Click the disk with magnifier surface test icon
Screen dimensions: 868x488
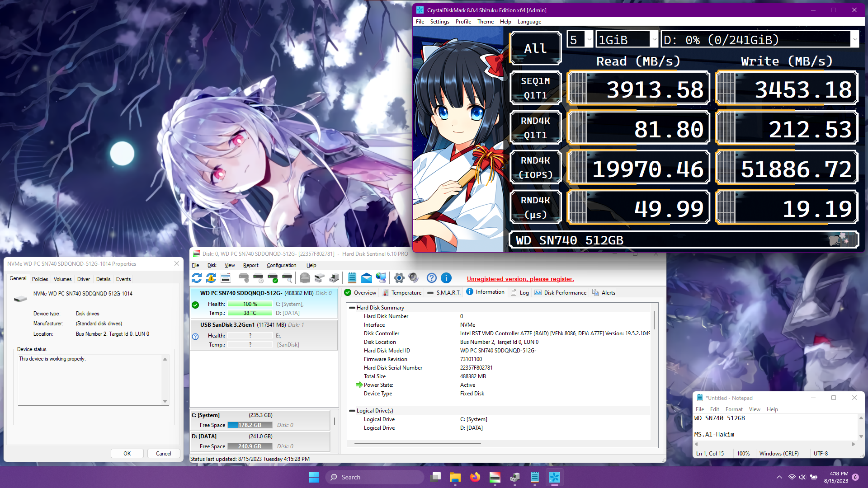pyautogui.click(x=287, y=278)
